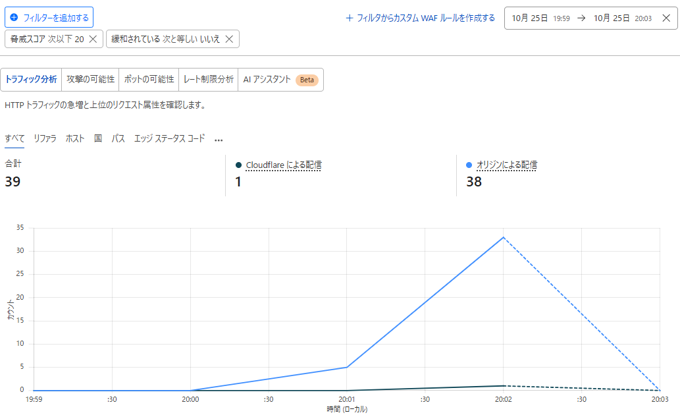The image size is (680, 417).
Task: Select the リファラ sub-tab
Action: (x=45, y=139)
